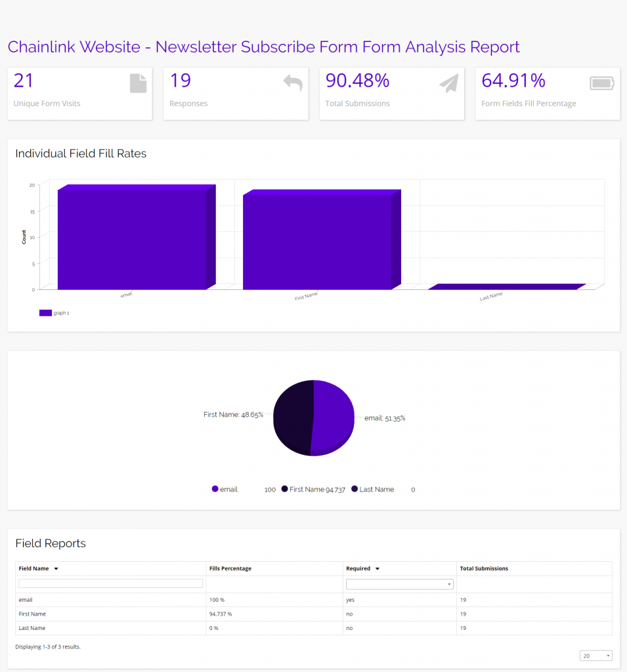Open the Required filter dropdown in Field Reports
Screen dimensions: 627x672
(399, 583)
